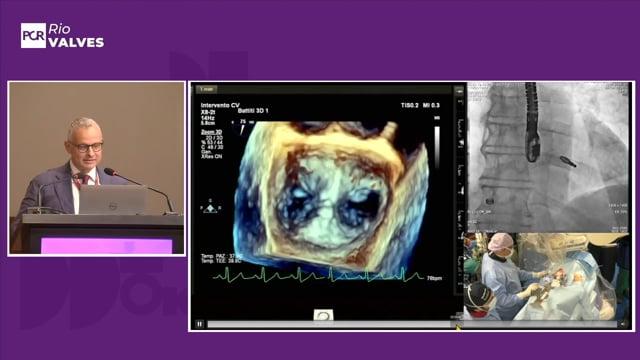Select the operating room camera feed
Screen dimensions: 640x360
(x=547, y=276)
